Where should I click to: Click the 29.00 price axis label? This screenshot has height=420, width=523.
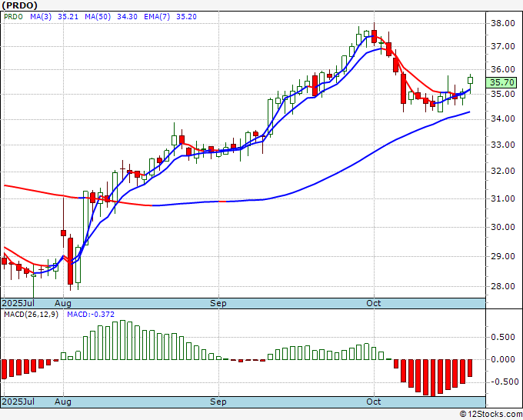503,256
